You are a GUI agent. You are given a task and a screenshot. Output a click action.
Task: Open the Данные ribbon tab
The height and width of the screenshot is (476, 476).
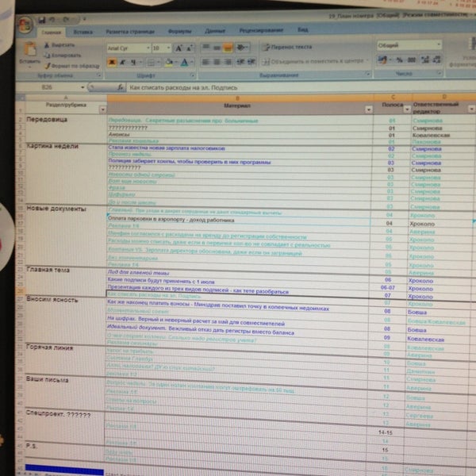click(x=215, y=31)
